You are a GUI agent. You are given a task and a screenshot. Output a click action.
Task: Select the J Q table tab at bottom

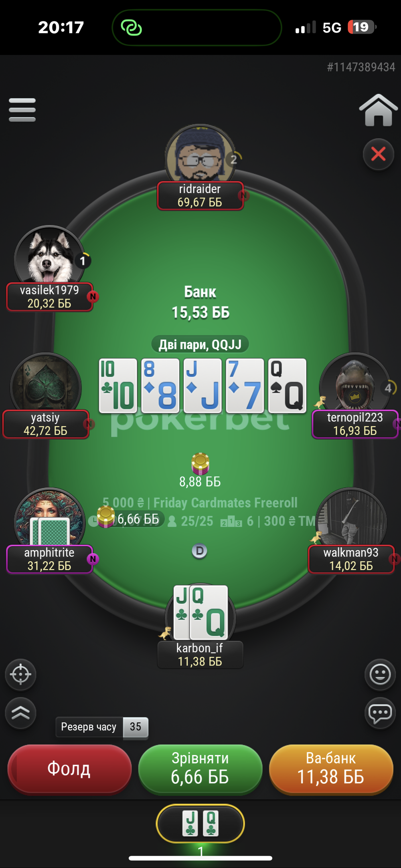(200, 824)
